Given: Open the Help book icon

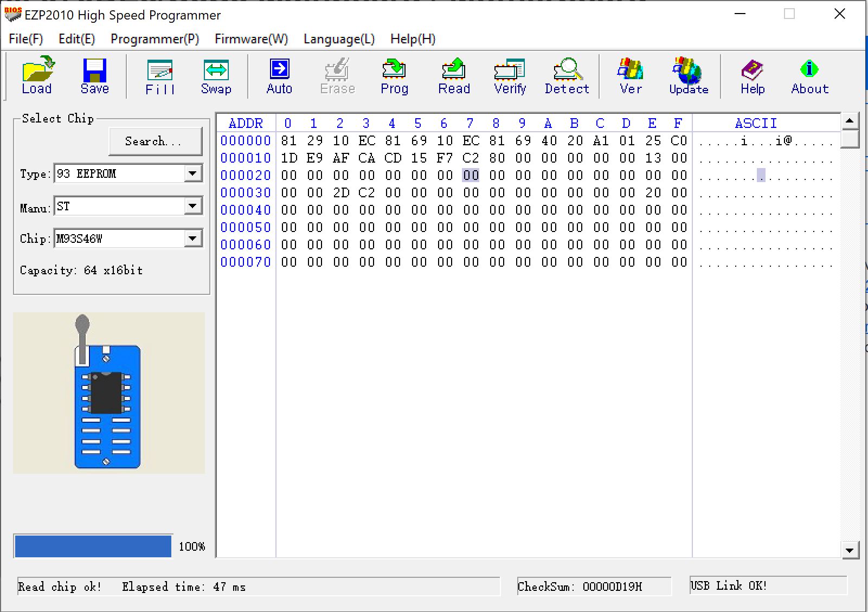Looking at the screenshot, I should pos(753,76).
